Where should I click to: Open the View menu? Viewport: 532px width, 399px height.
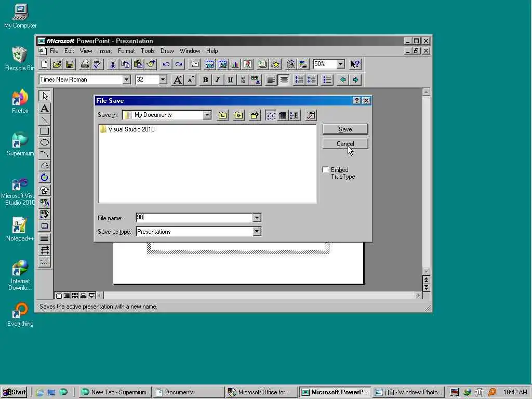86,51
